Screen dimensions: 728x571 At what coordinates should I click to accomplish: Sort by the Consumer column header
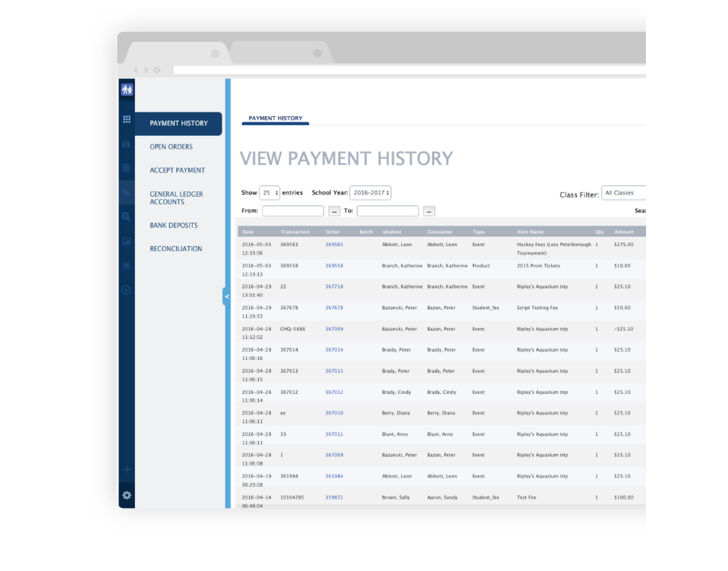(x=440, y=232)
